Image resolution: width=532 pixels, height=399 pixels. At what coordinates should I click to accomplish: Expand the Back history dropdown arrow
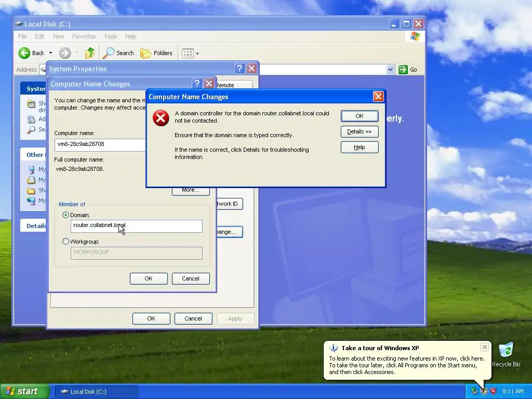coord(50,53)
